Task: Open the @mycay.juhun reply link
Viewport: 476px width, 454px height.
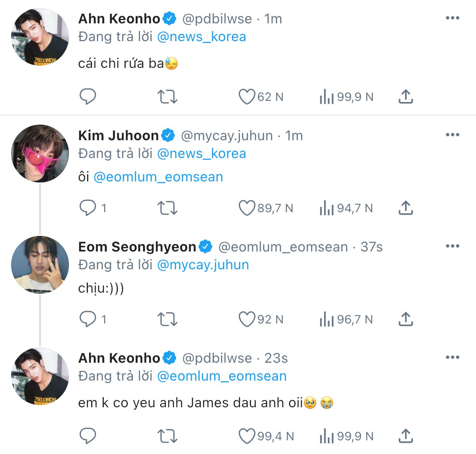Action: tap(203, 265)
